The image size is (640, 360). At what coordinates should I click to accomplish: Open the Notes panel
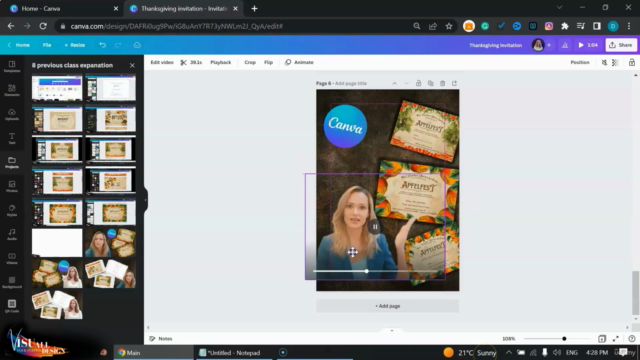click(x=161, y=339)
